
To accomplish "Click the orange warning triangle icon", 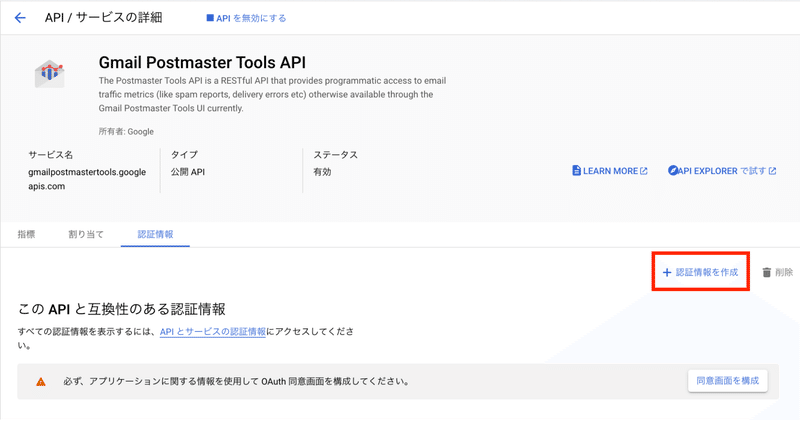I will coord(41,382).
